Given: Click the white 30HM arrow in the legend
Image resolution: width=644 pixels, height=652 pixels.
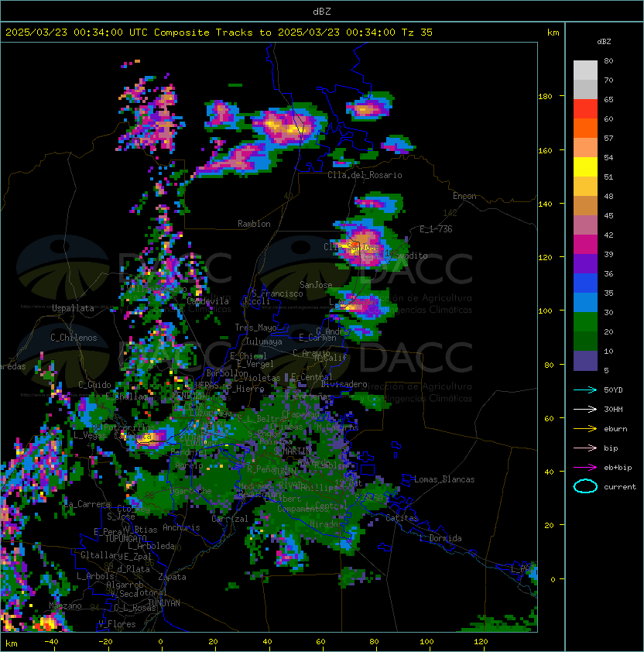Looking at the screenshot, I should pos(585,410).
